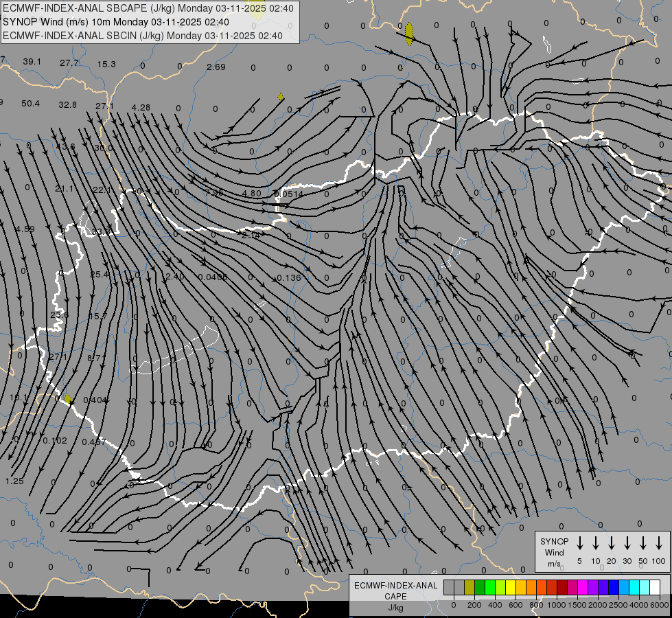Click the 200 tick label on CAPE legend

[474, 605]
